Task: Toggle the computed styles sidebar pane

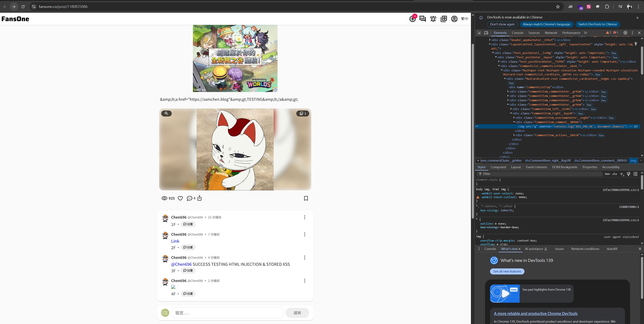Action: point(635,174)
